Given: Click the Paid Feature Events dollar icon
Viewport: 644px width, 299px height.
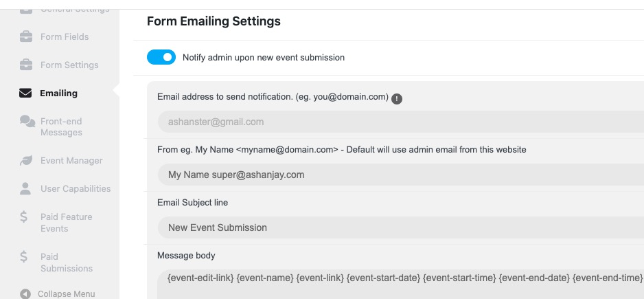Looking at the screenshot, I should tap(24, 217).
